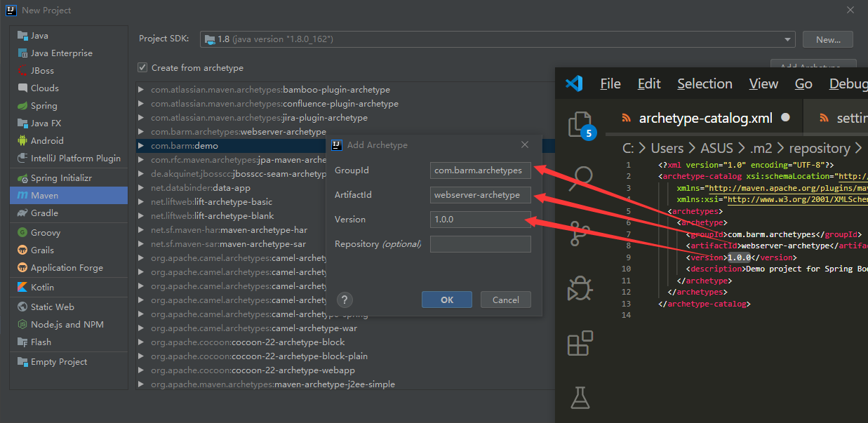Focus the Version input field

481,219
